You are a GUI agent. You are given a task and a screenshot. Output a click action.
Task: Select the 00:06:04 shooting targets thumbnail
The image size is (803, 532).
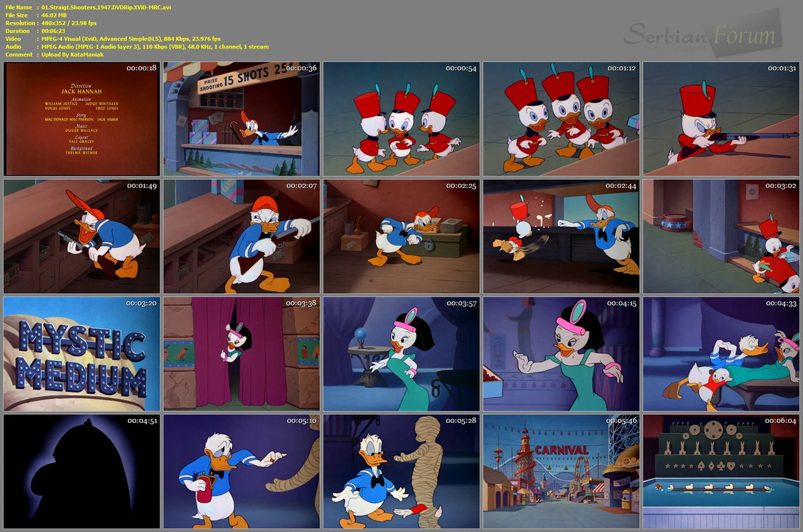click(721, 471)
